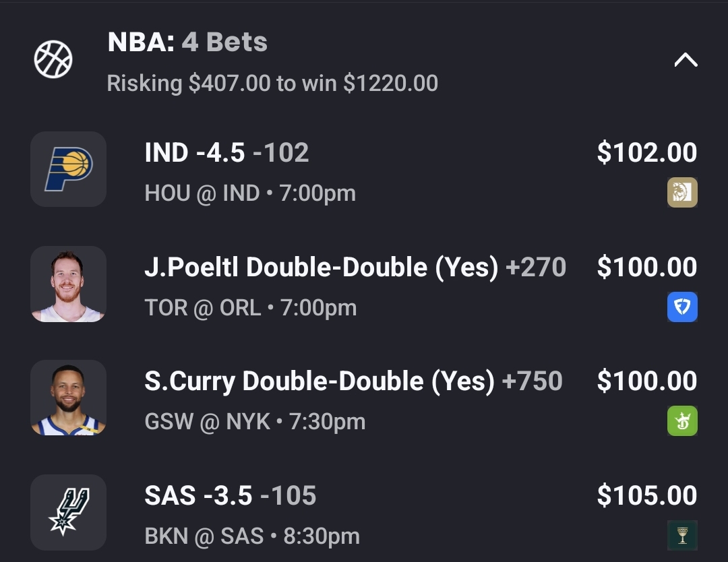Viewport: 728px width, 562px height.
Task: Open the SAS -3.5 -105 bet
Action: [x=230, y=496]
